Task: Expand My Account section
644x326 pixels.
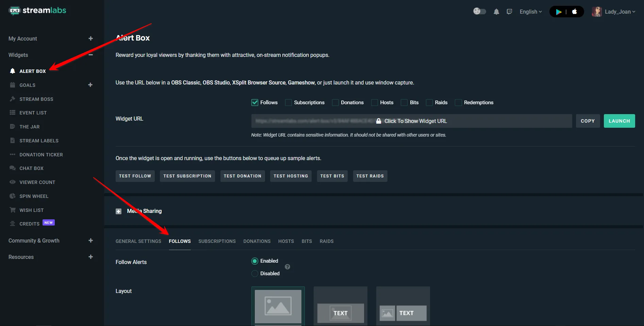Action: tap(90, 38)
